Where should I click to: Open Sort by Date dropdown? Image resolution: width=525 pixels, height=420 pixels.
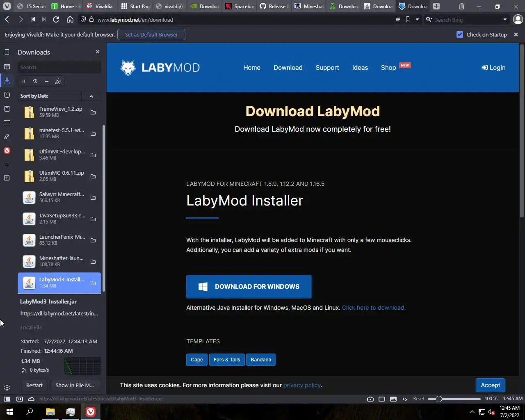(x=50, y=96)
